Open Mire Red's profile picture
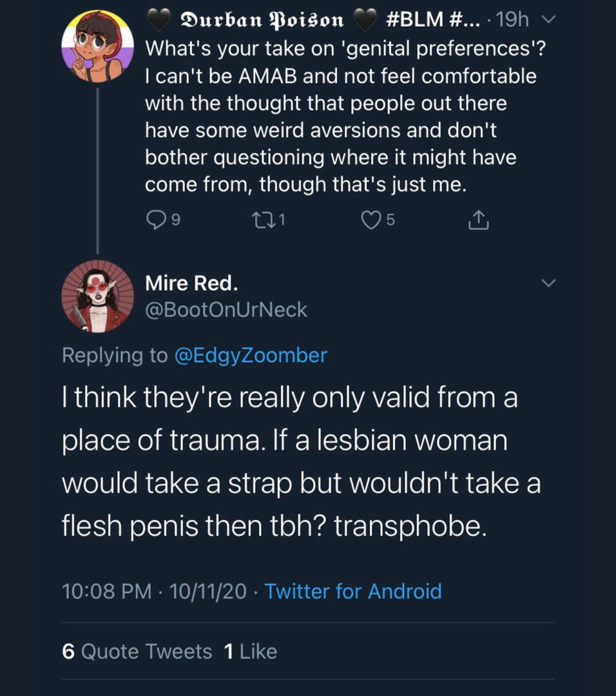 click(x=97, y=296)
